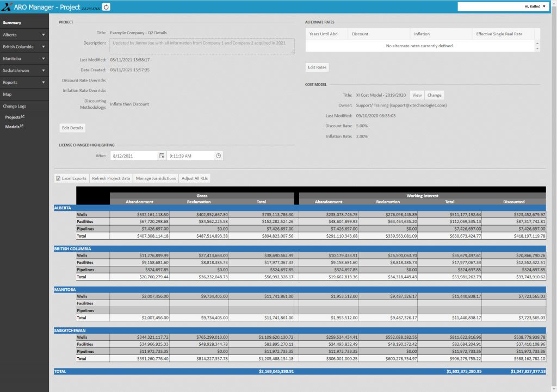557x392 pixels.
Task: Click the After date input field
Action: point(134,156)
